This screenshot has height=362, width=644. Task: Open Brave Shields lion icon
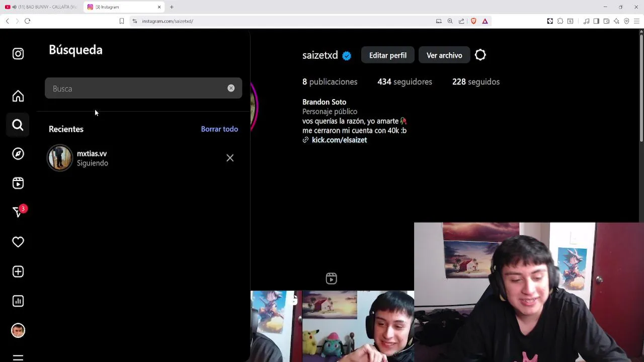[x=473, y=21]
